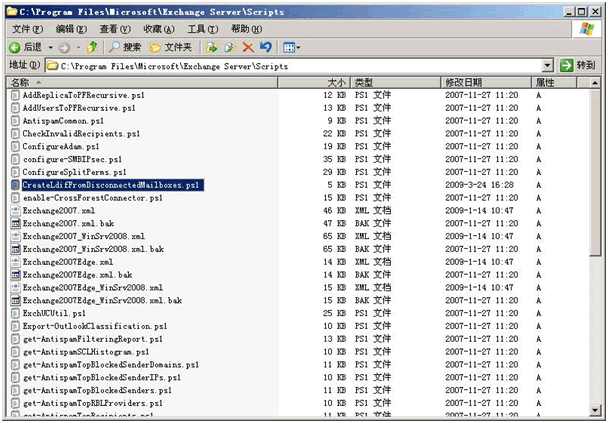
Task: Open the Tools (工具) menu
Action: pyautogui.click(x=202, y=29)
